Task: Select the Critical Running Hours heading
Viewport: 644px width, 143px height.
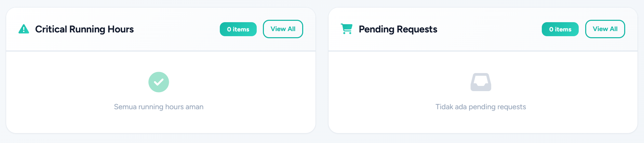Action: point(84,29)
